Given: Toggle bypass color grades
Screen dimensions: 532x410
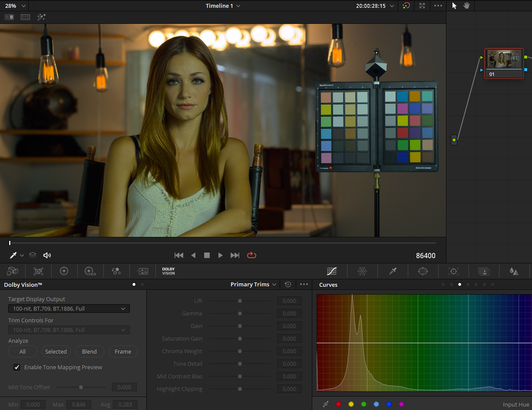Looking at the screenshot, I should click(406, 6).
